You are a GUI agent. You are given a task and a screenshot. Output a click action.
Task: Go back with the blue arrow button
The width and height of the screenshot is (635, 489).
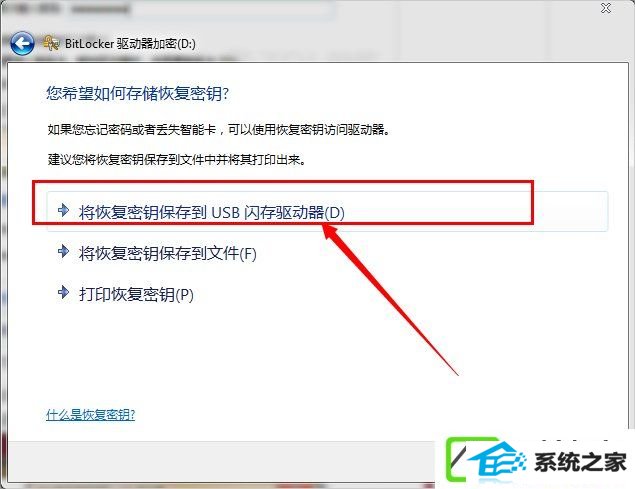point(22,43)
